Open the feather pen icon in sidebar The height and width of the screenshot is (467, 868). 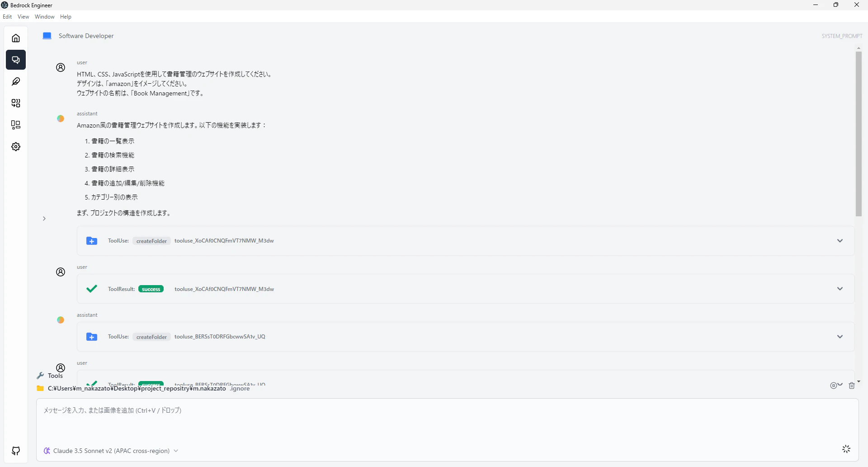click(16, 81)
